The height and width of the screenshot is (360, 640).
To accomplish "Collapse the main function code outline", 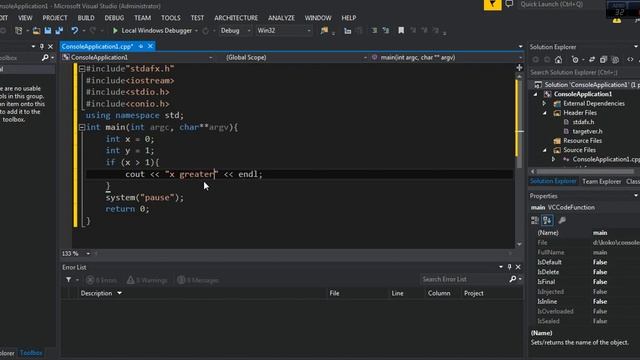I will 82,127.
